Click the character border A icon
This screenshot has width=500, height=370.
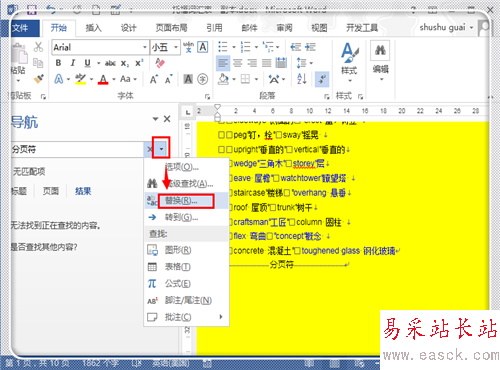[203, 47]
